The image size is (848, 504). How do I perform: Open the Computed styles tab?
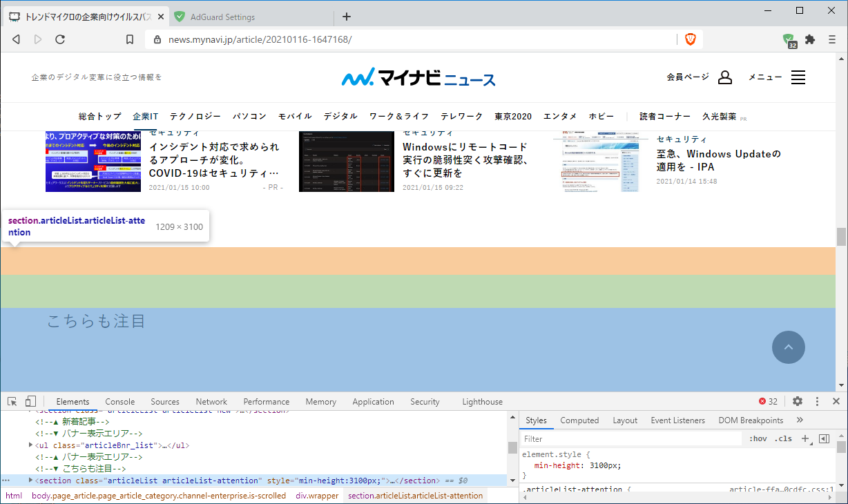(x=579, y=420)
